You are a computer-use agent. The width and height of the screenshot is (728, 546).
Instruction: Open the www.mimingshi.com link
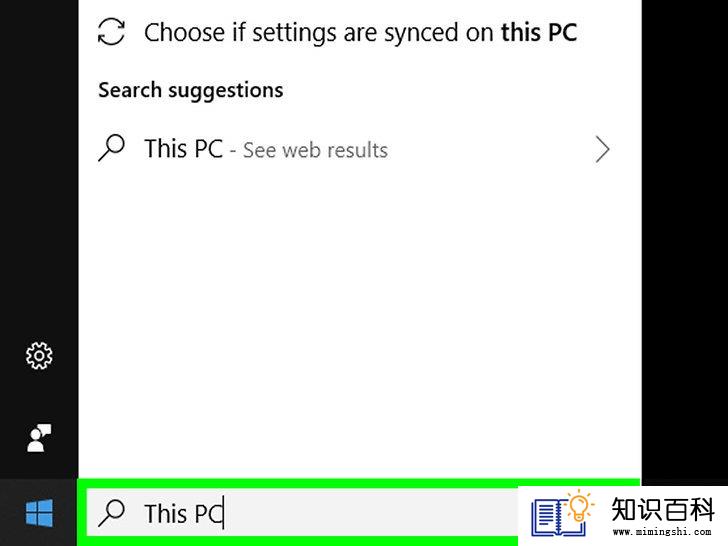click(x=662, y=532)
